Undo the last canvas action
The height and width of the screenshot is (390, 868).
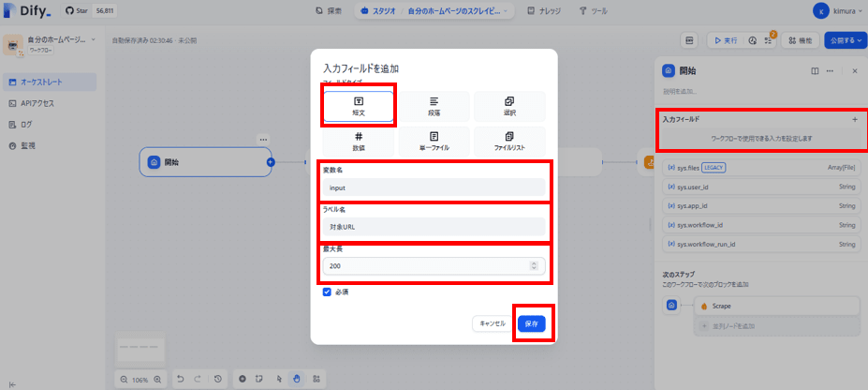(x=181, y=380)
